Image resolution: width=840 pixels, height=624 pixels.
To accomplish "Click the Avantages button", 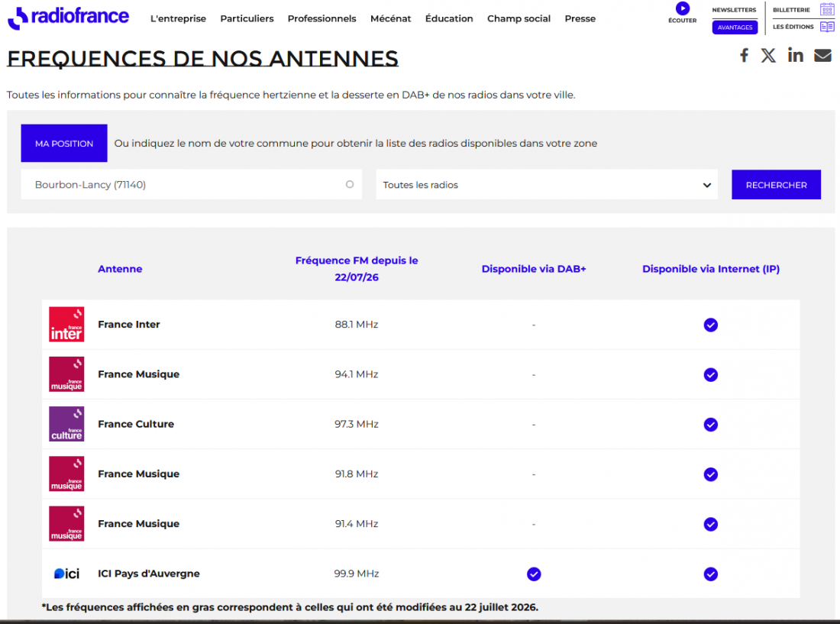I will [x=735, y=27].
